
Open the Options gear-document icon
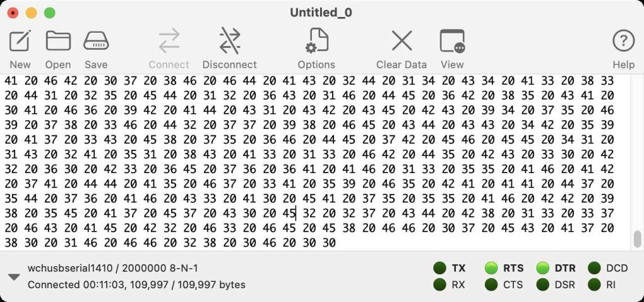click(x=316, y=41)
